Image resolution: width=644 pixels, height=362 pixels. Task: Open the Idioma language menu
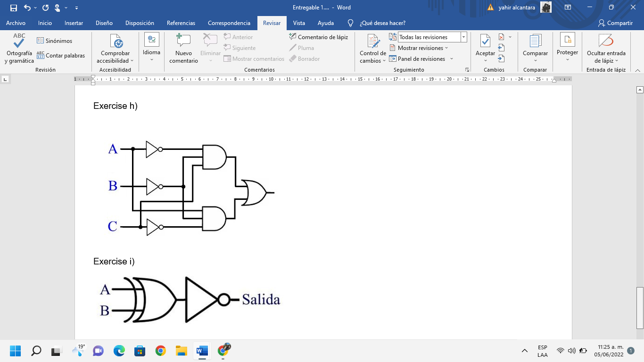pos(152,47)
